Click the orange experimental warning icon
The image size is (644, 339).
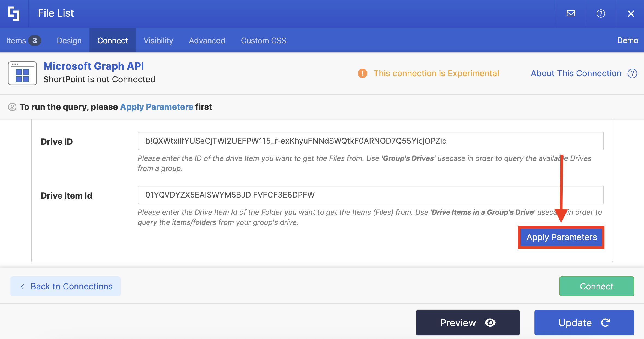tap(362, 73)
